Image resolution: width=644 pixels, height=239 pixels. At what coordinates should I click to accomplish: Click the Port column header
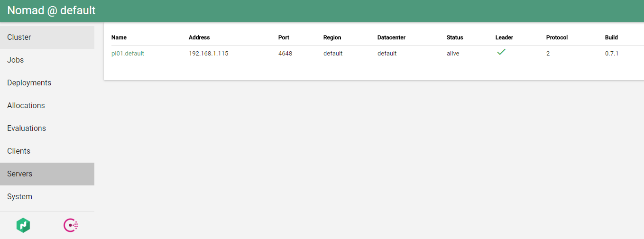pos(284,37)
